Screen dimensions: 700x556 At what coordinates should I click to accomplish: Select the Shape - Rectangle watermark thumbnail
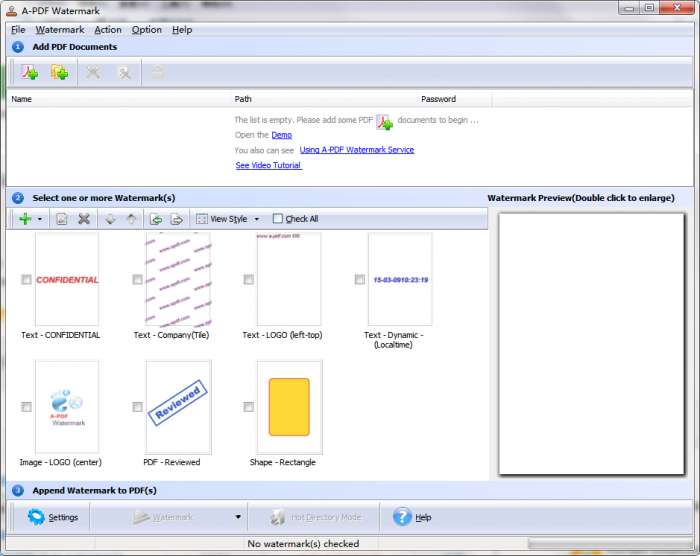tap(289, 407)
